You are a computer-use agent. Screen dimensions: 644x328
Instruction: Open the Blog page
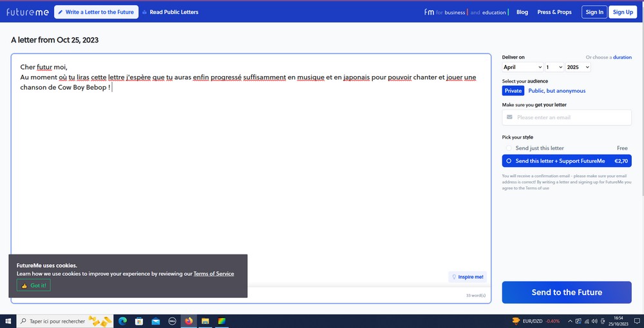(x=522, y=12)
